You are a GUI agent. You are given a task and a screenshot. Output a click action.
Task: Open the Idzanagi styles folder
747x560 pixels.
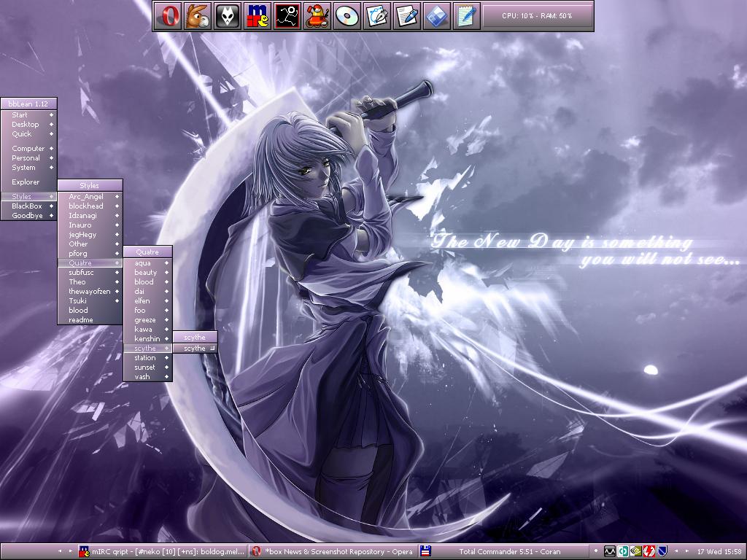click(x=90, y=216)
